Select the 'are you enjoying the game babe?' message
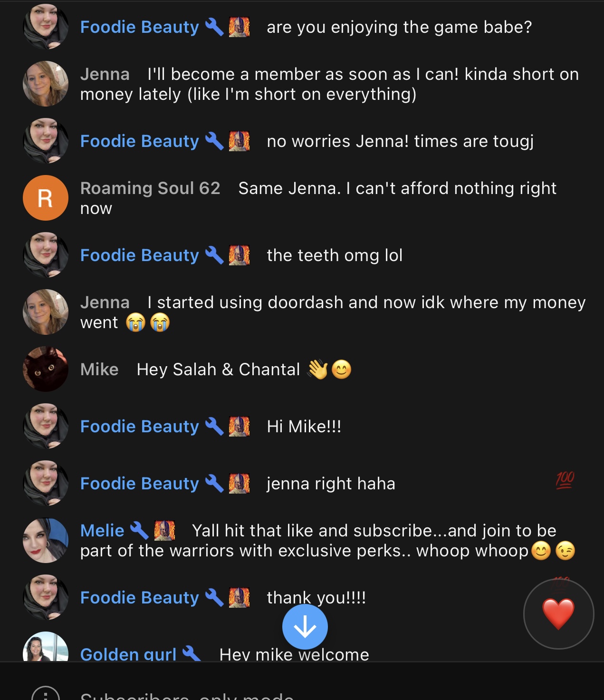604x700 pixels. [x=399, y=27]
